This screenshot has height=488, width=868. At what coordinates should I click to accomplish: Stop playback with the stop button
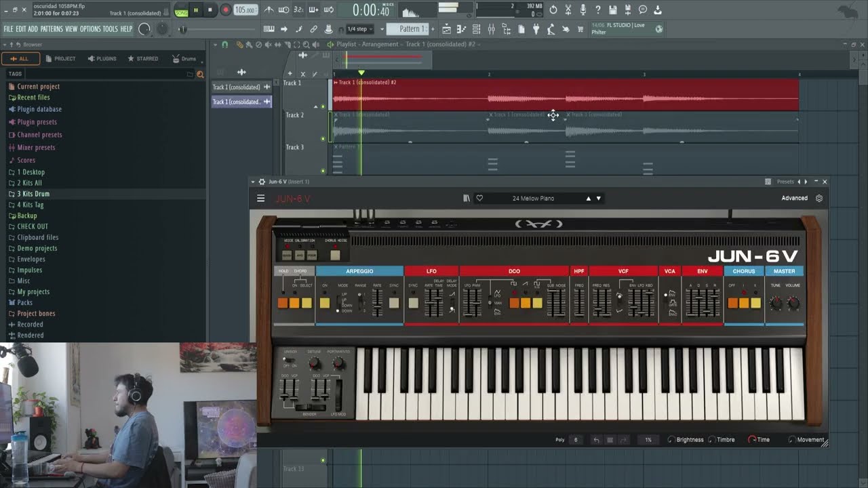click(x=210, y=10)
